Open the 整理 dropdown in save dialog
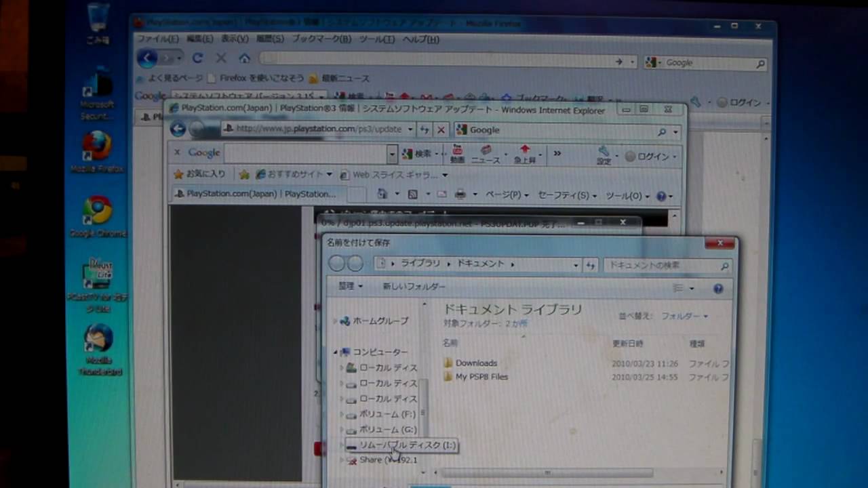868x488 pixels. pyautogui.click(x=351, y=287)
